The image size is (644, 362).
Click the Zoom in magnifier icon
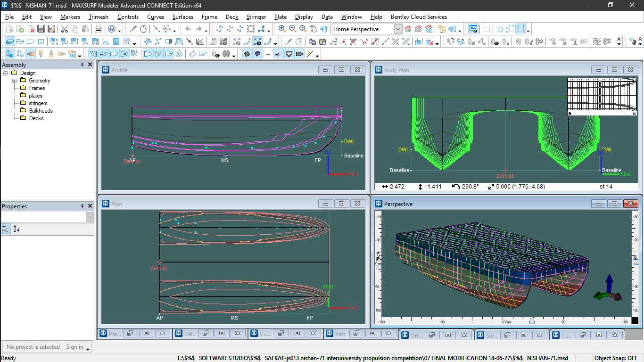tap(282, 29)
